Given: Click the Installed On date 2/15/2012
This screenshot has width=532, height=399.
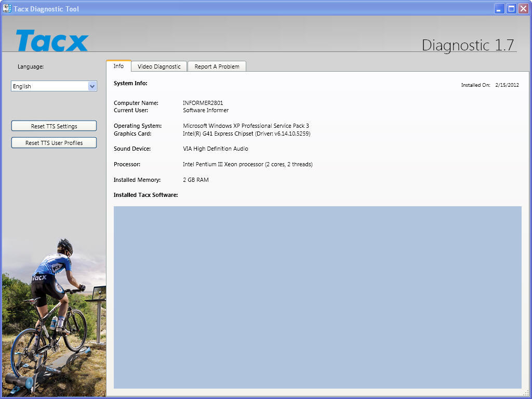Looking at the screenshot, I should pos(507,85).
